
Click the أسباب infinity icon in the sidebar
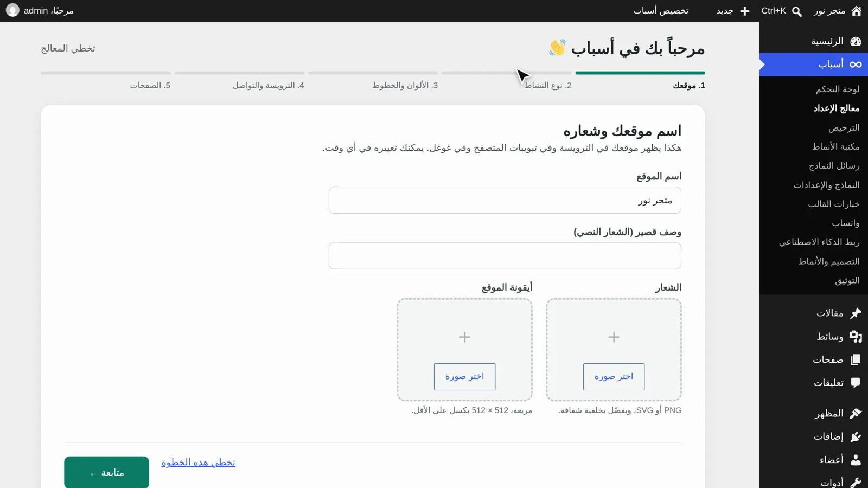(856, 65)
